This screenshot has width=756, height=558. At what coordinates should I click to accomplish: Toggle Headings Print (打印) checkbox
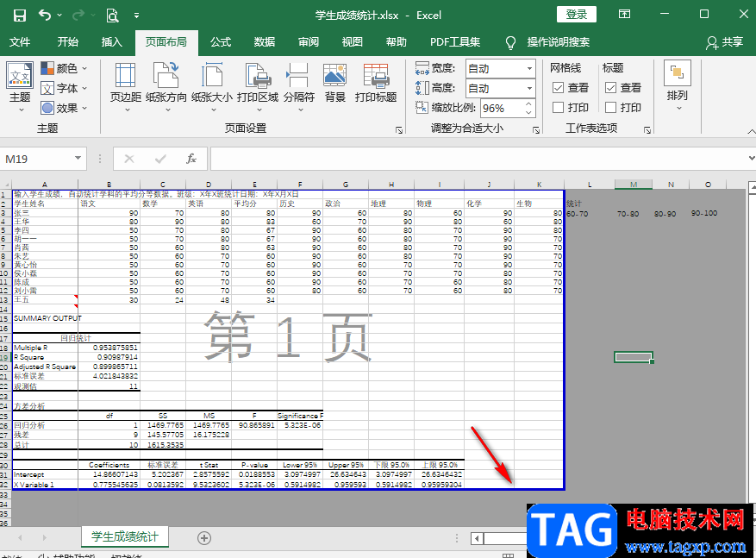[x=610, y=108]
